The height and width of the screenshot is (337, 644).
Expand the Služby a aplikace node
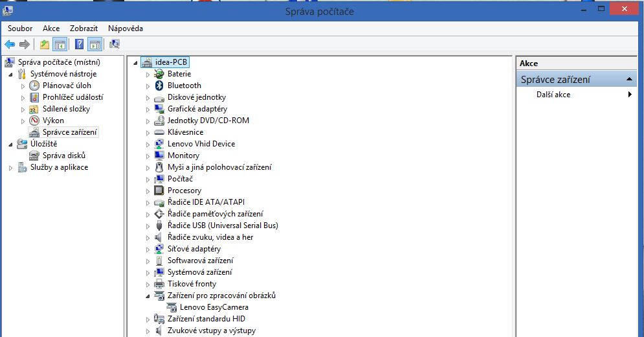tap(10, 168)
